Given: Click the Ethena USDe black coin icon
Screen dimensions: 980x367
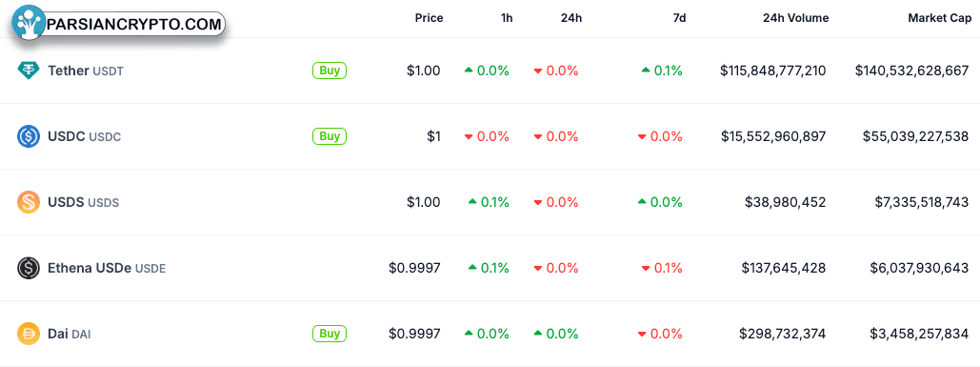Looking at the screenshot, I should pos(29,268).
